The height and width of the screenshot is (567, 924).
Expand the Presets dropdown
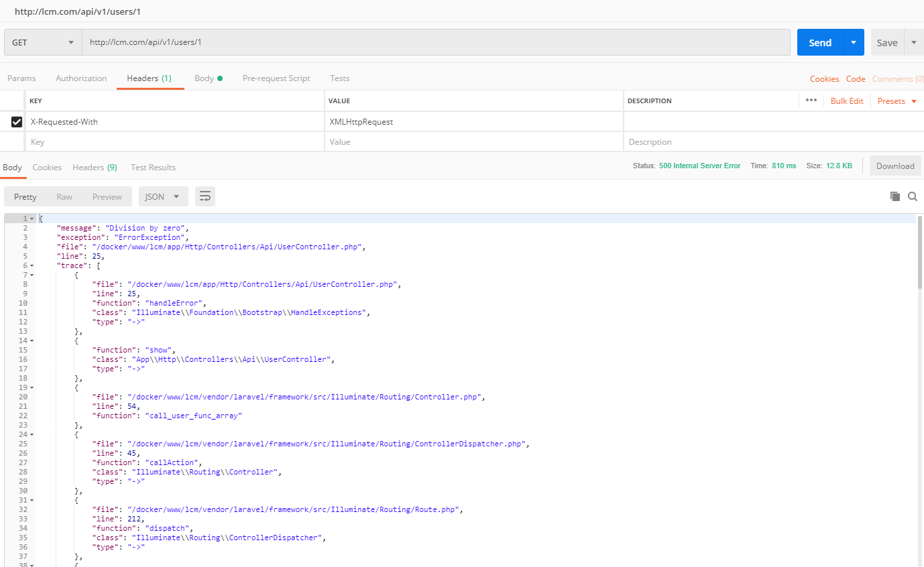[x=897, y=101]
